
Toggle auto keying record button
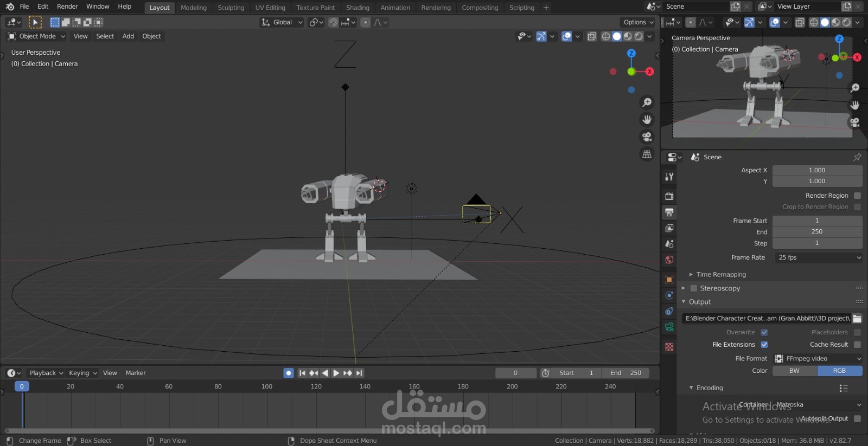point(289,373)
